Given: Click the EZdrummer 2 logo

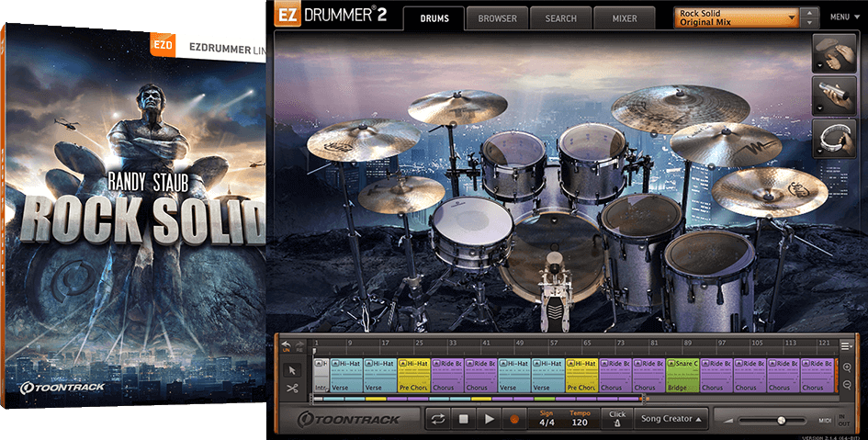Looking at the screenshot, I should click(331, 16).
